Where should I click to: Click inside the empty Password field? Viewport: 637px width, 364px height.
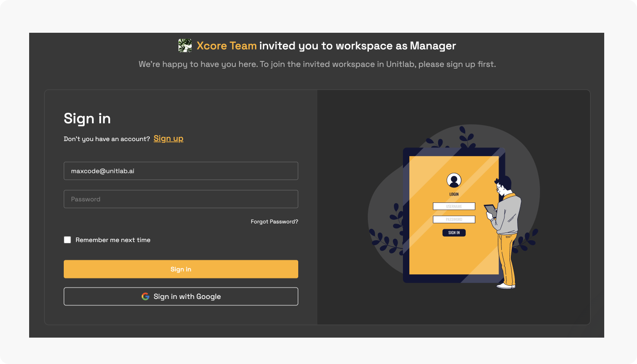181,199
